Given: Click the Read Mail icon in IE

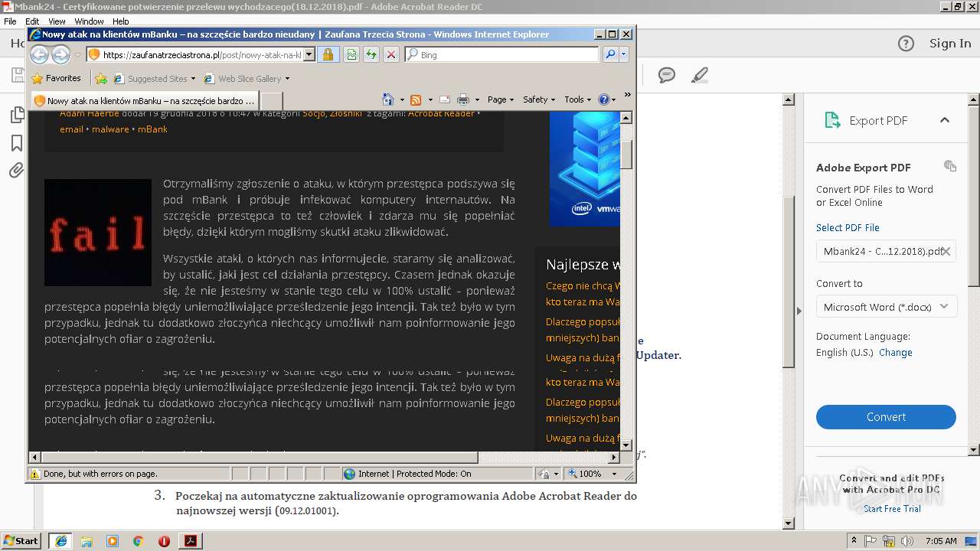Looking at the screenshot, I should click(x=445, y=99).
